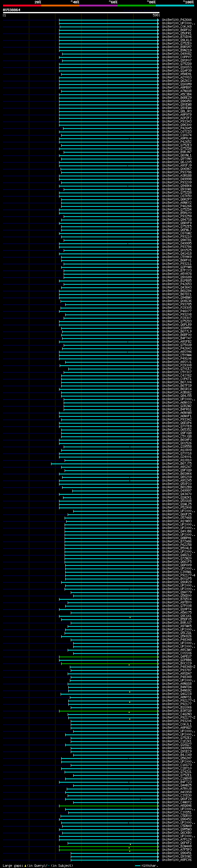Open the UniRef100_P92177-1 hit label
The image size is (197, 868).
[x=179, y=700]
